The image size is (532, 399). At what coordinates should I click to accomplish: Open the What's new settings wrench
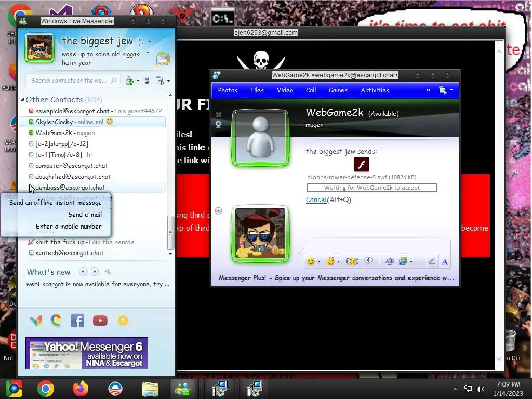coord(108,272)
